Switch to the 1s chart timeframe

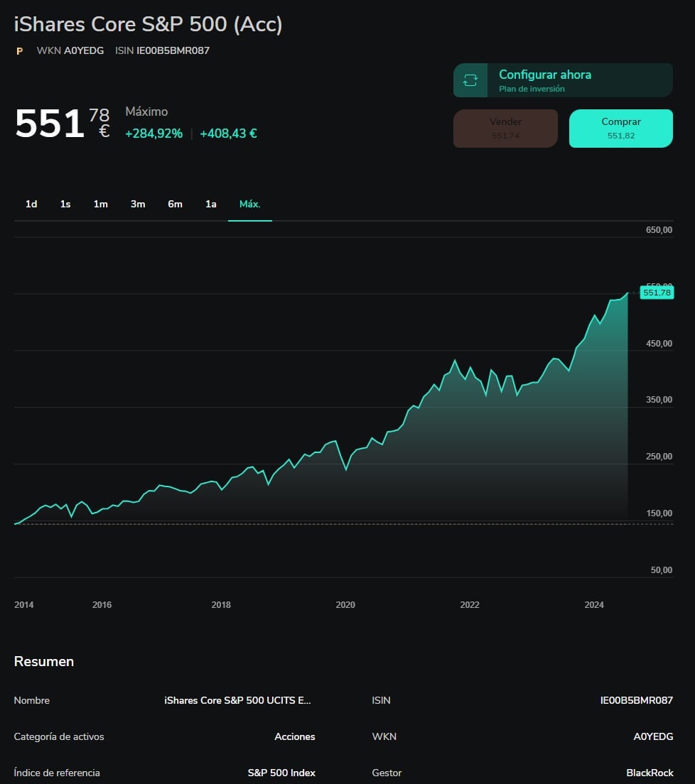(x=65, y=204)
